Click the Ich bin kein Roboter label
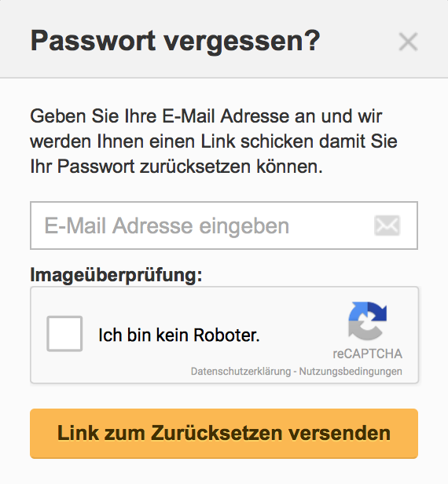Image resolution: width=448 pixels, height=484 pixels. tap(179, 335)
